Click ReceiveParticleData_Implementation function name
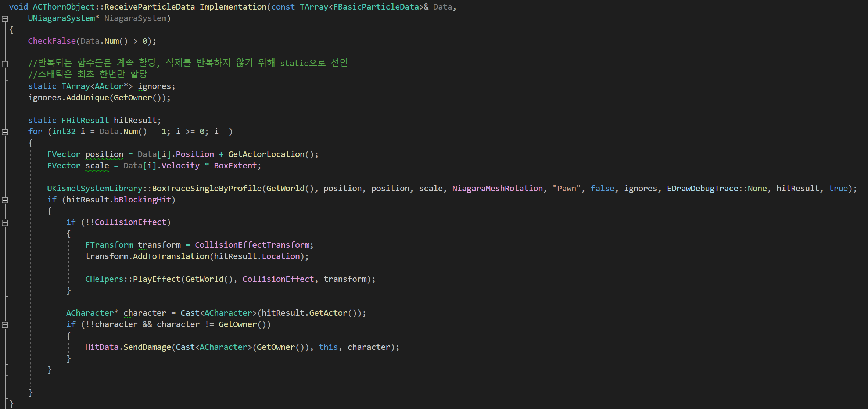This screenshot has width=868, height=409. (185, 7)
